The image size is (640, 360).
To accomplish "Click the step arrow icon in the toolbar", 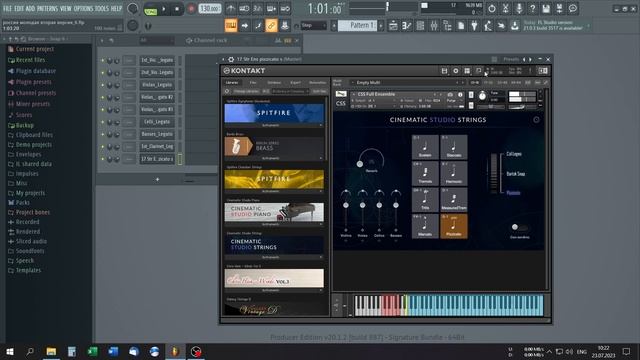I will coord(244,26).
